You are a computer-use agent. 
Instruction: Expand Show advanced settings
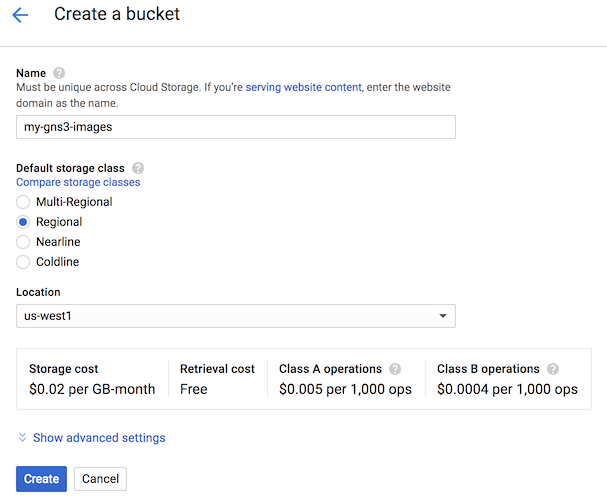99,438
